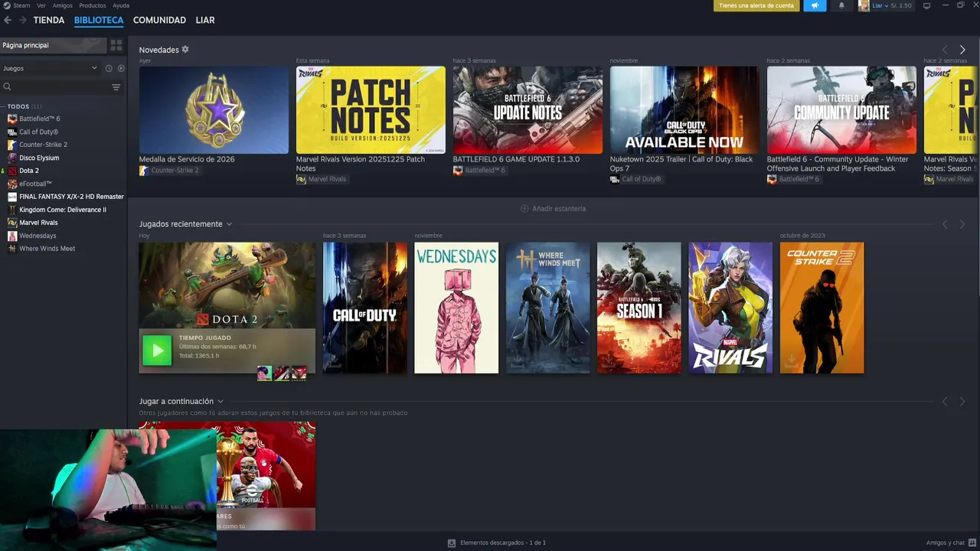This screenshot has width=980, height=551.
Task: Open the Ayuda menu
Action: (121, 5)
